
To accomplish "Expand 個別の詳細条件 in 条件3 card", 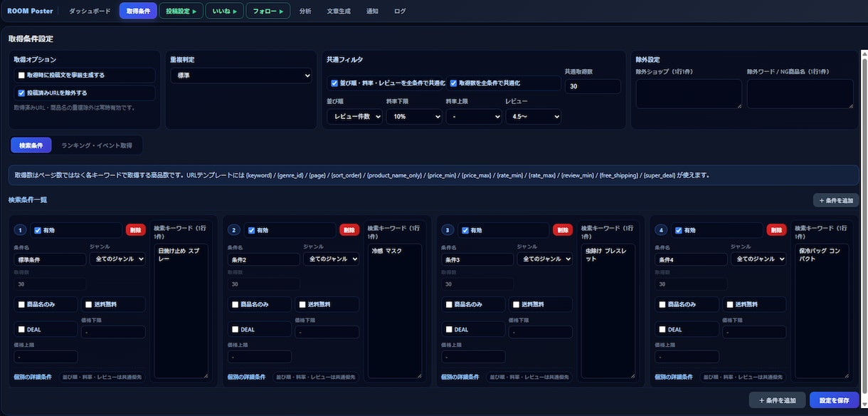I will [460, 376].
